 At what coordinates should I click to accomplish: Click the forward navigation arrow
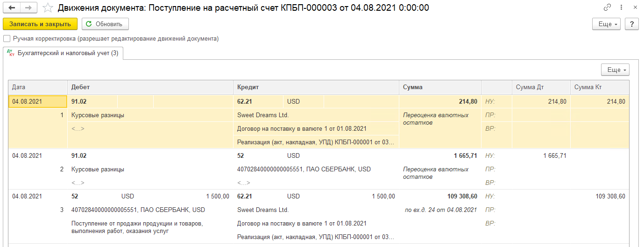[29, 7]
